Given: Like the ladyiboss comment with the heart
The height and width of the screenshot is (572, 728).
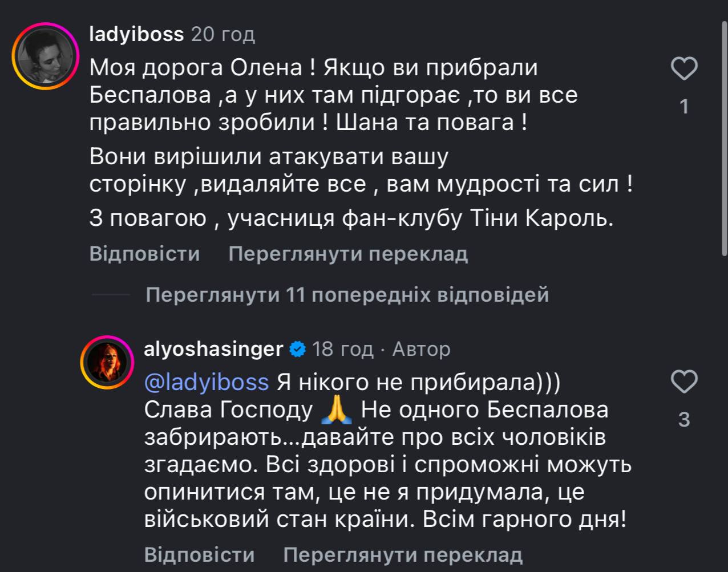Looking at the screenshot, I should click(683, 70).
